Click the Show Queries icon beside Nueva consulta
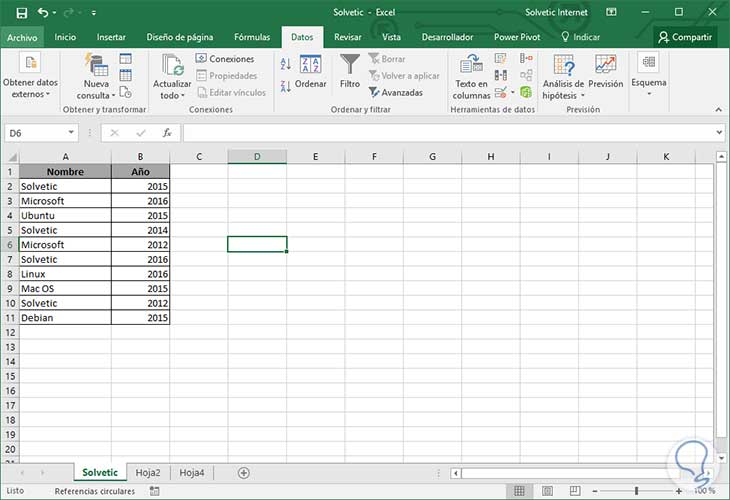Image resolution: width=730 pixels, height=500 pixels. 125,59
